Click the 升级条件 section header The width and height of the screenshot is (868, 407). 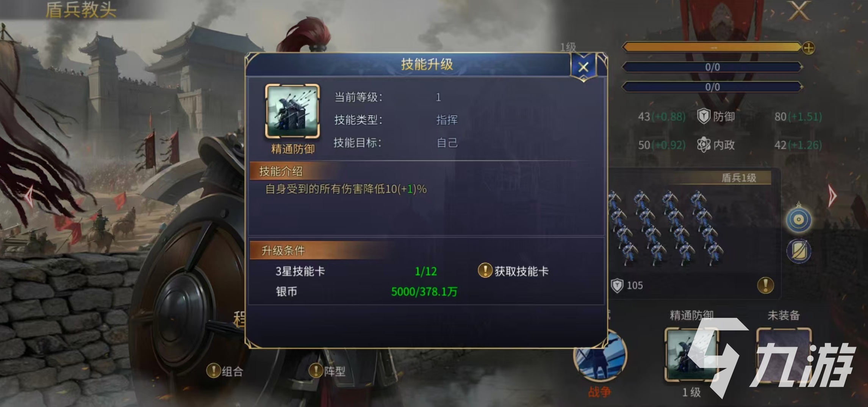[283, 250]
